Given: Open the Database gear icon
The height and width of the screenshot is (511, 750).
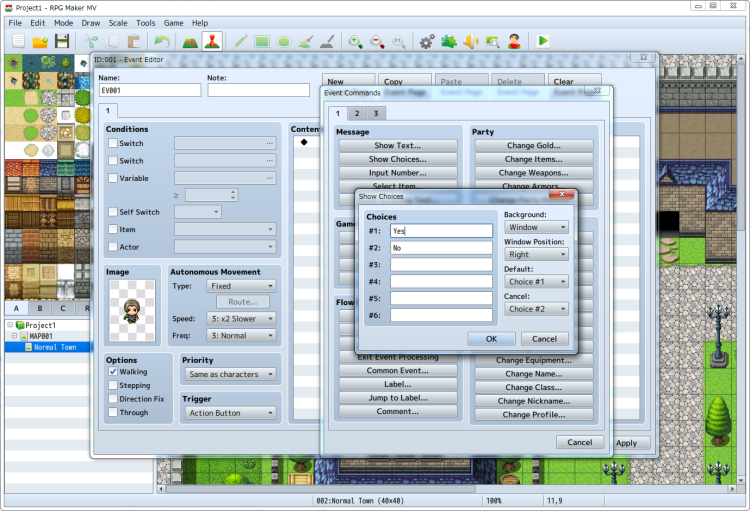Looking at the screenshot, I should pyautogui.click(x=427, y=41).
